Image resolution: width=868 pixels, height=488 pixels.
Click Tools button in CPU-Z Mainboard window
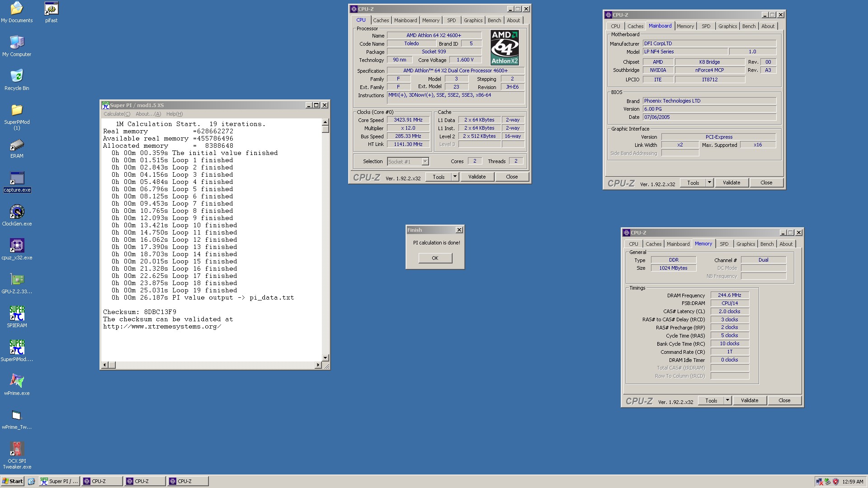693,183
